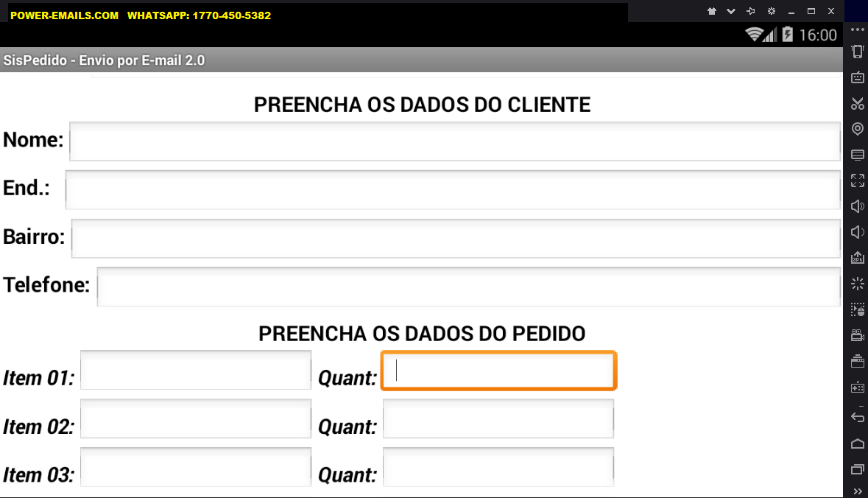Open emulator settings gear in title bar
Screen dimensions: 868x498
click(x=771, y=11)
